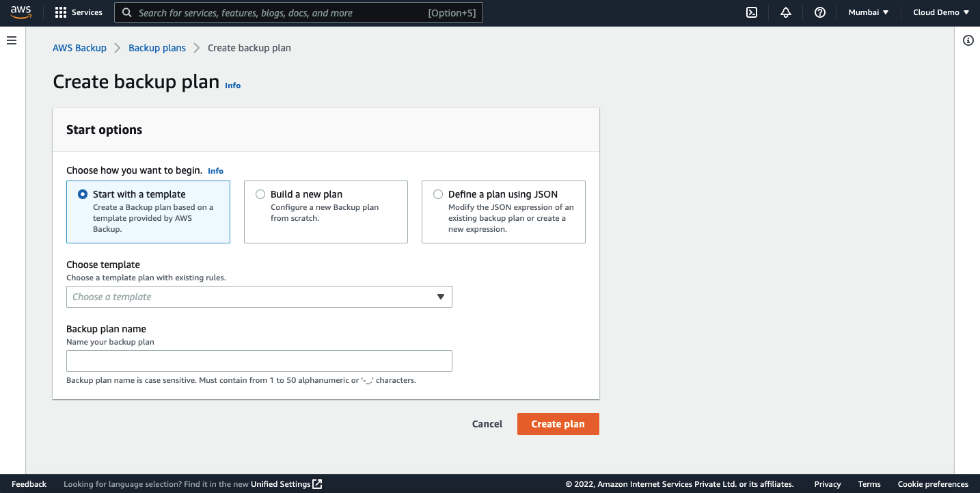Image resolution: width=980 pixels, height=493 pixels.
Task: Click the AWS logo home icon
Action: (21, 12)
